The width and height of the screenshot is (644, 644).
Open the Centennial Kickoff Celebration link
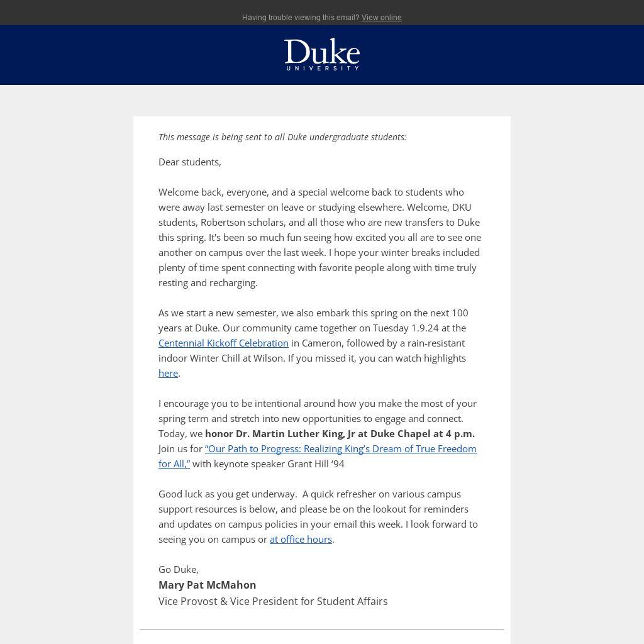223,343
